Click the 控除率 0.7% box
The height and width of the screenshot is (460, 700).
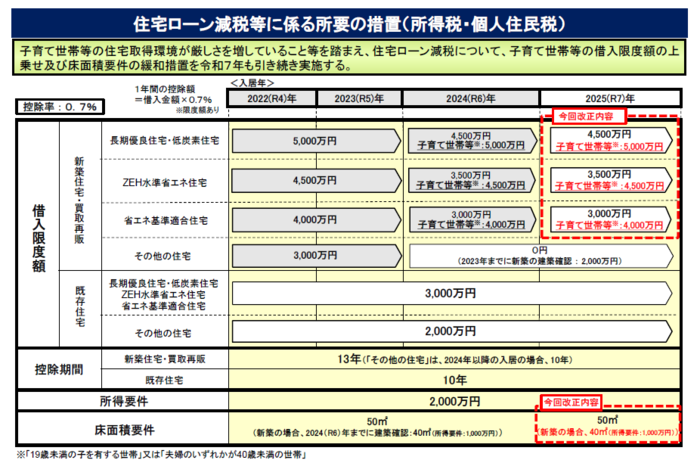tap(58, 106)
